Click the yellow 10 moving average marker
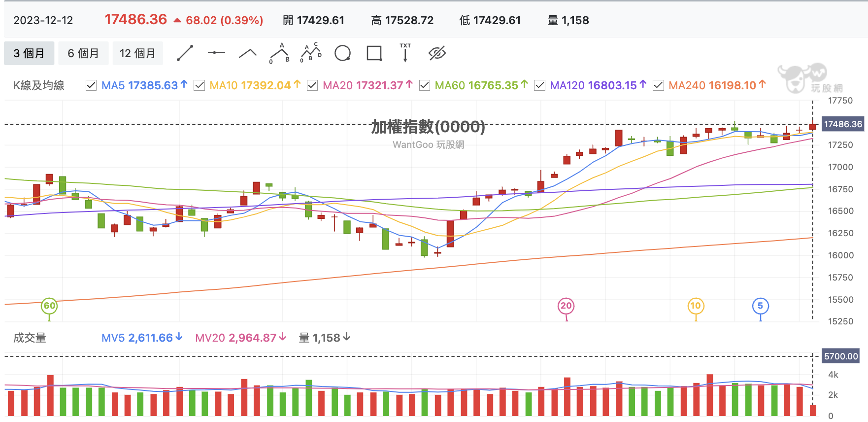Viewport: 868px width, 422px height. click(696, 306)
